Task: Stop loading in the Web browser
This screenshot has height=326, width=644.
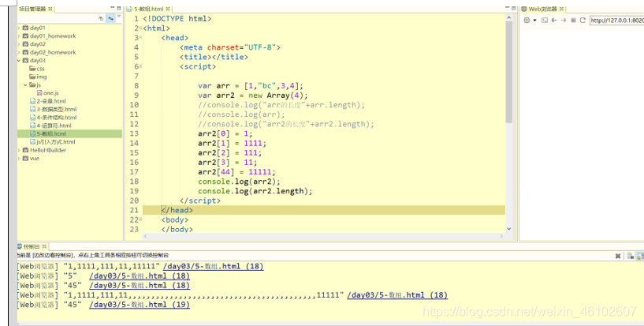Action: point(573,21)
